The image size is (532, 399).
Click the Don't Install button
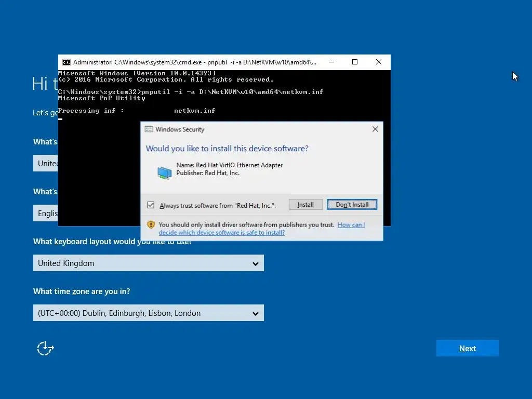[x=352, y=205]
